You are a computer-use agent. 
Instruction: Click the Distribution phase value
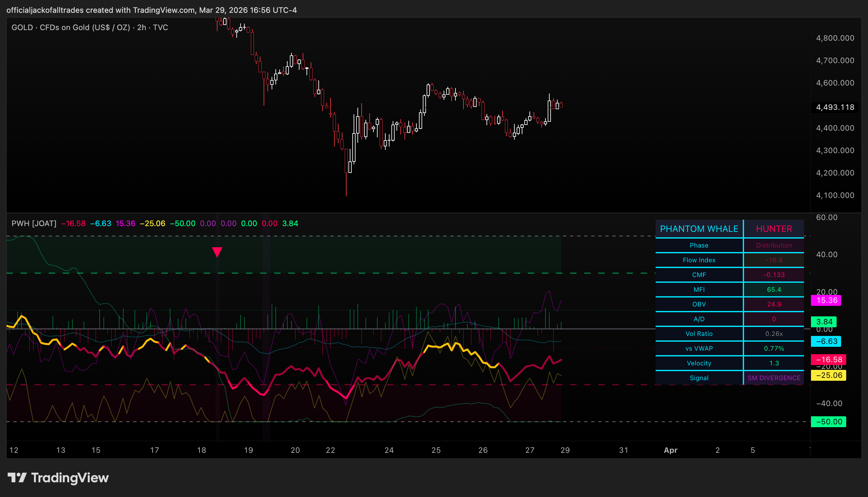pyautogui.click(x=774, y=245)
